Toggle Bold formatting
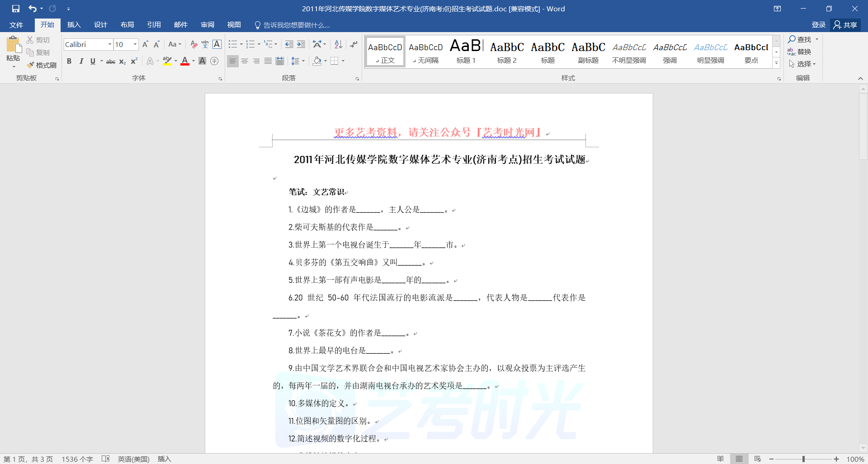This screenshot has height=464, width=868. coord(69,61)
